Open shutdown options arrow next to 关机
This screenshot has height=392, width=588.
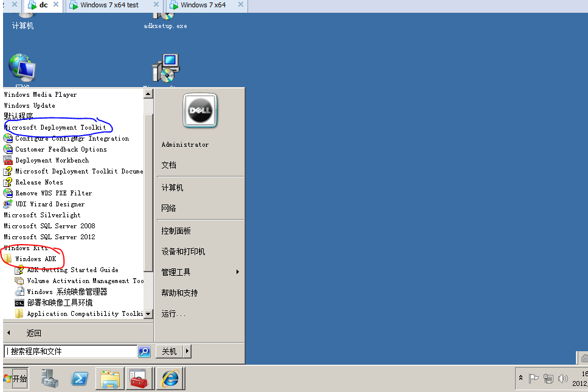pyautogui.click(x=187, y=351)
